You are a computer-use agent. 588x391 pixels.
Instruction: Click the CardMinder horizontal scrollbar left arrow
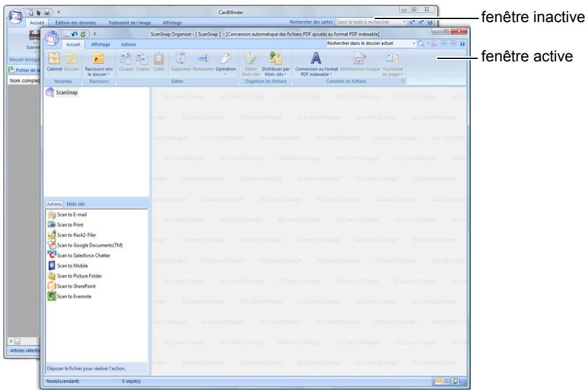pyautogui.click(x=11, y=341)
